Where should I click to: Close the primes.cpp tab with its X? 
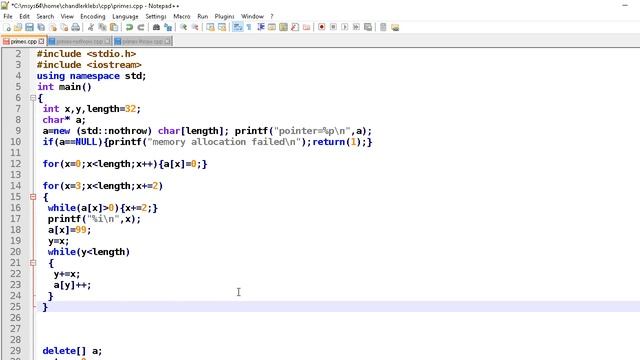[41, 41]
